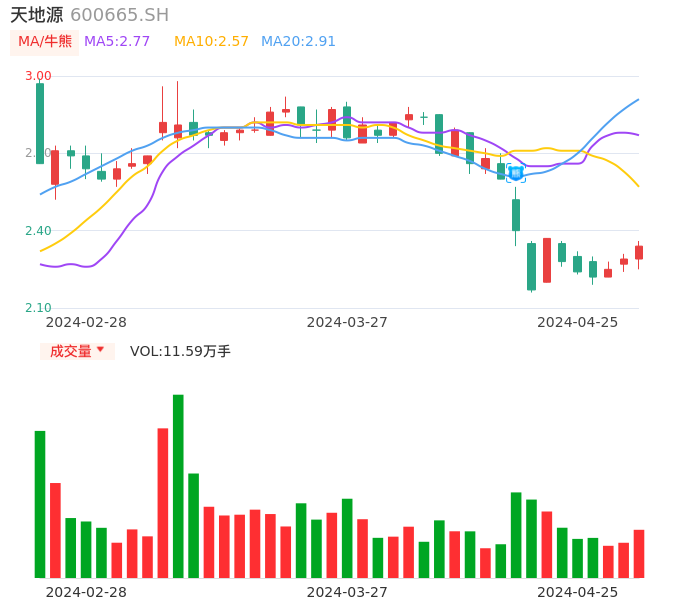Screen dimensions: 686x606
Task: Click the 2.10 price axis label
Action: [x=37, y=308]
